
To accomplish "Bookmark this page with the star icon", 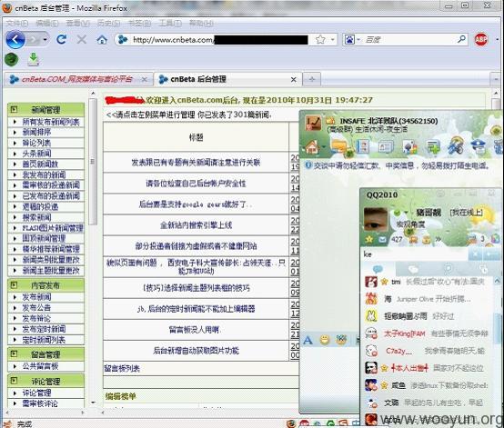I will (x=320, y=39).
